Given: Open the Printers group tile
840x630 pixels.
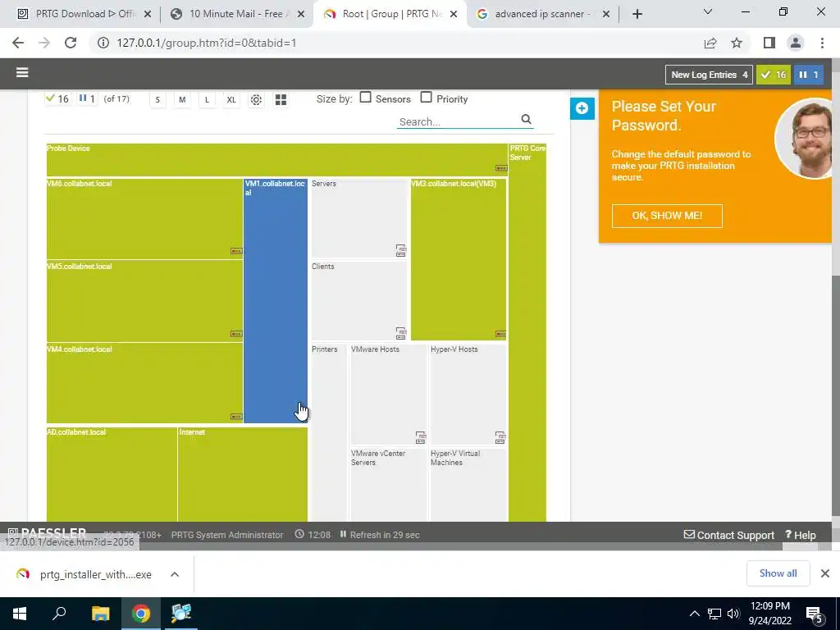Looking at the screenshot, I should 329,433.
